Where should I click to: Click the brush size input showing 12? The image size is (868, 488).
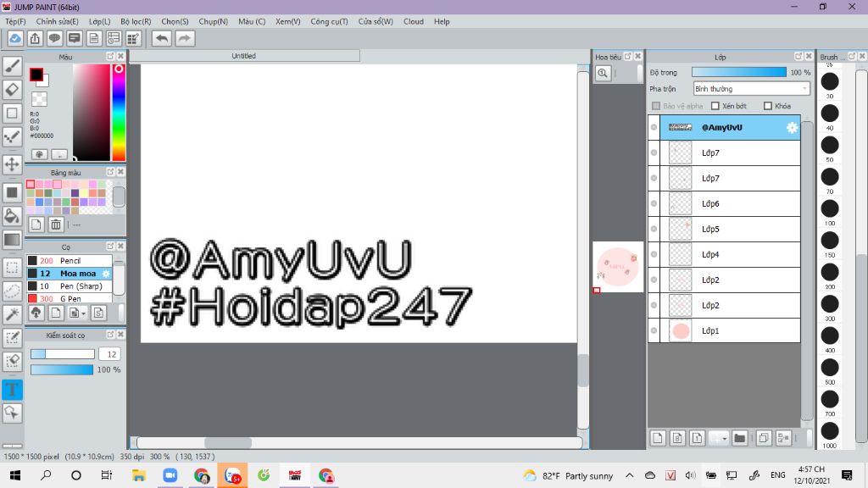tap(111, 354)
